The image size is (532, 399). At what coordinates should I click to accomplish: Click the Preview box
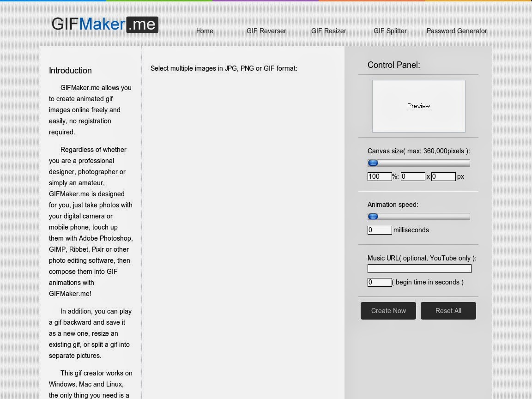pyautogui.click(x=419, y=106)
